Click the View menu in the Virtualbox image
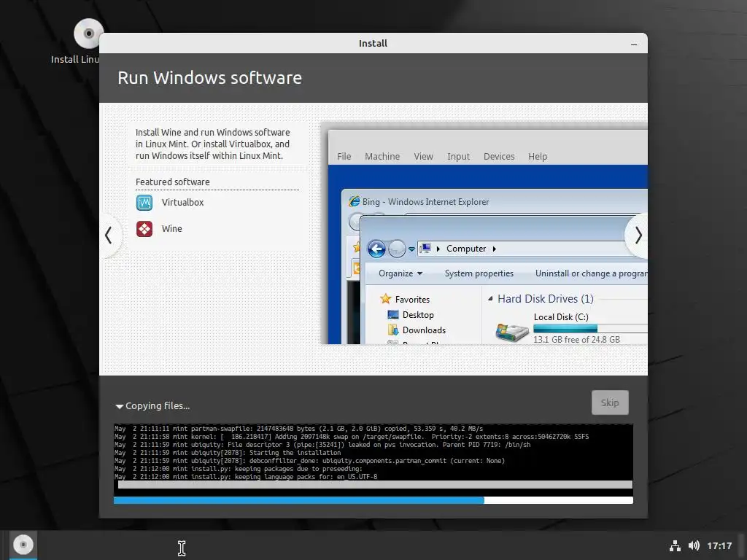This screenshot has height=560, width=747. pos(423,156)
